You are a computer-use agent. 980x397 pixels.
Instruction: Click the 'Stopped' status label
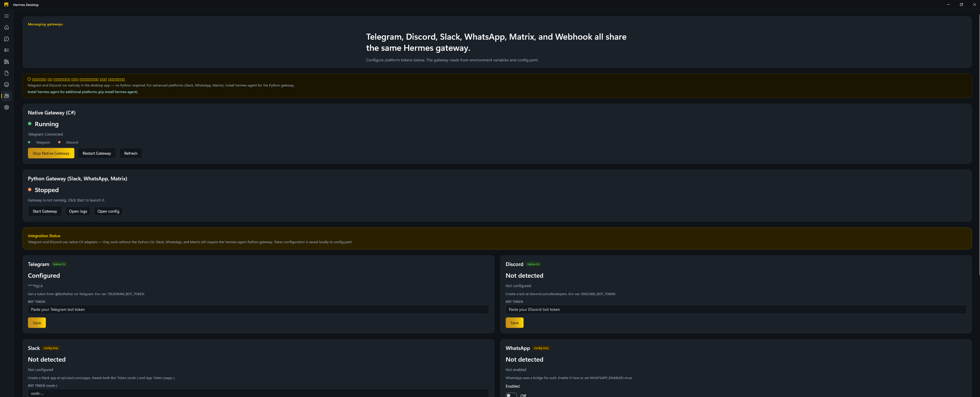point(47,190)
